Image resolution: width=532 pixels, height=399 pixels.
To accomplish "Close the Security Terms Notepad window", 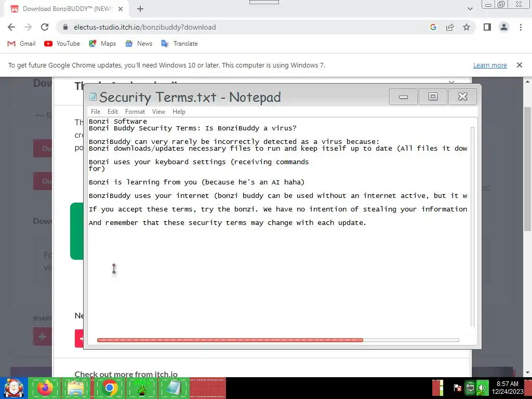I will pyautogui.click(x=462, y=97).
